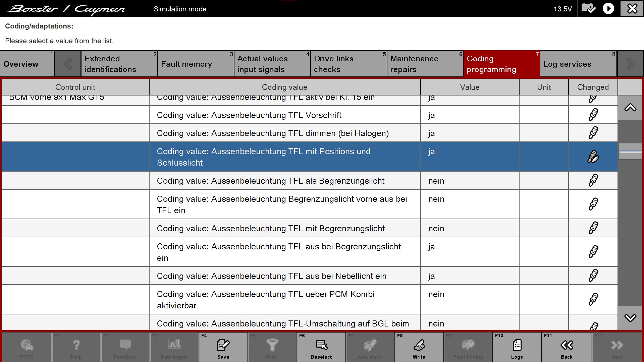
Task: Close the application with X button
Action: tap(632, 8)
